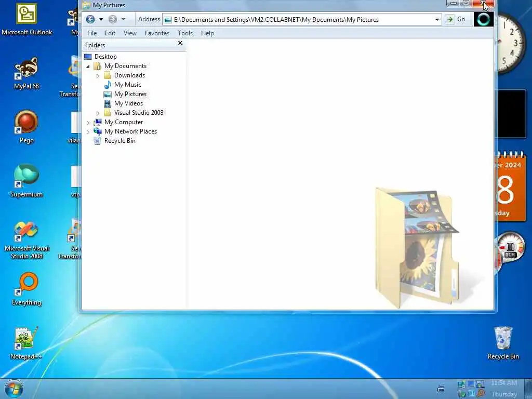Viewport: 532px width, 399px height.
Task: Select the MyPal 68 desktop icon
Action: coord(26,73)
